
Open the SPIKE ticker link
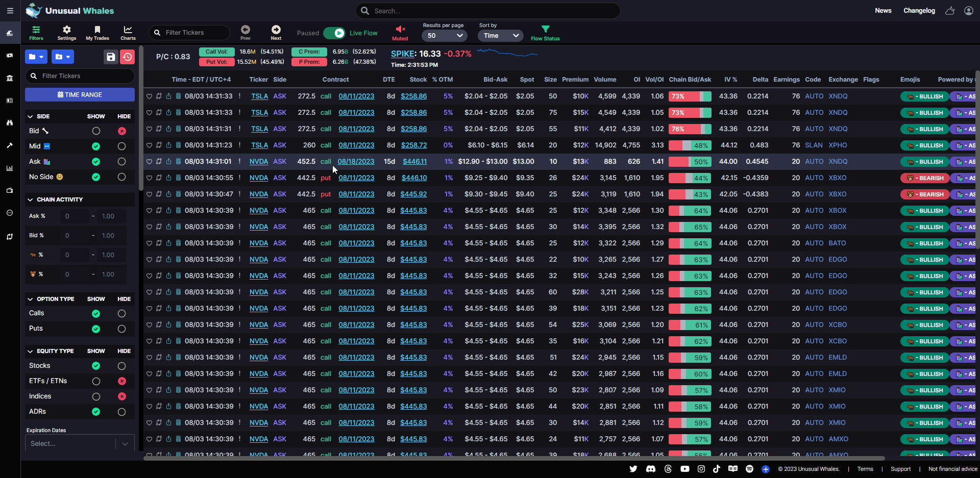(x=403, y=54)
